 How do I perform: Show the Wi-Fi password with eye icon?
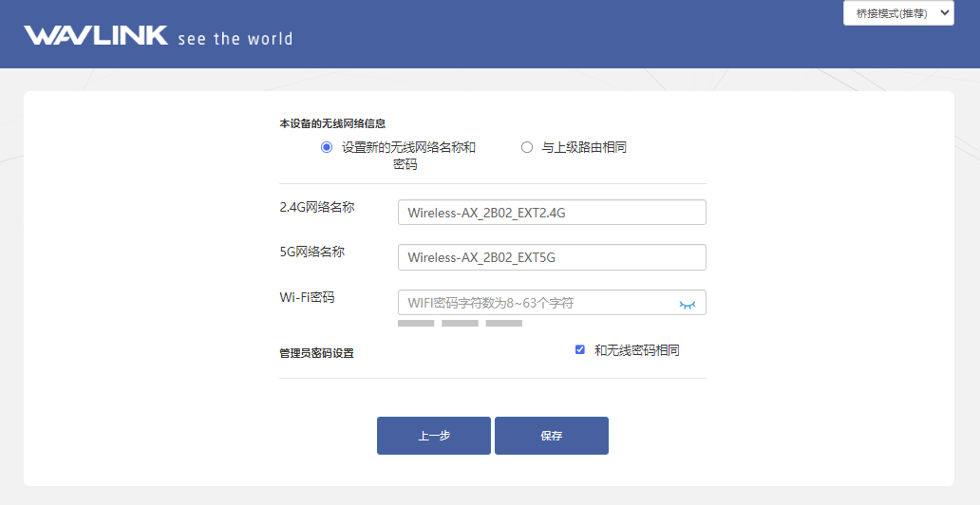point(688,304)
